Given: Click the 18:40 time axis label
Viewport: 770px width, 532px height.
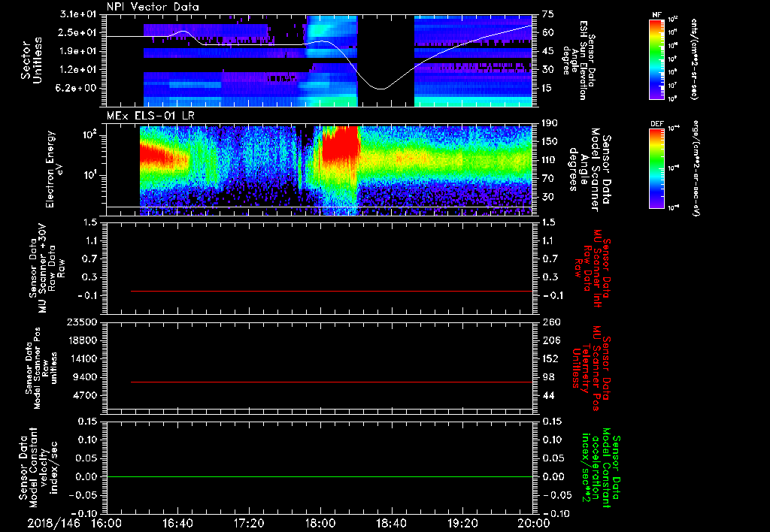Looking at the screenshot, I should 391,523.
